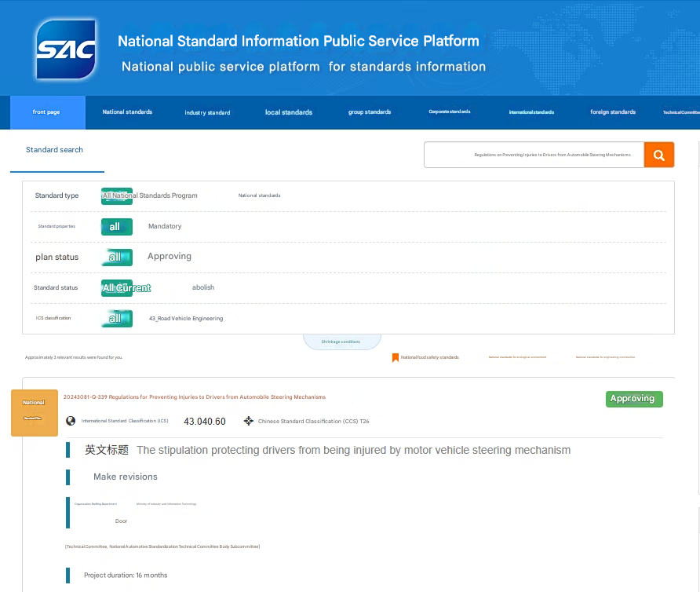Click the CCS classification crosshair icon
Screen dimensions: 700x592
[249, 421]
